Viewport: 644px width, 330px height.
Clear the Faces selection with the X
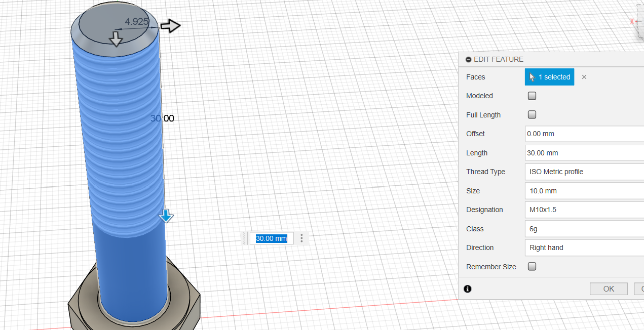click(x=584, y=77)
